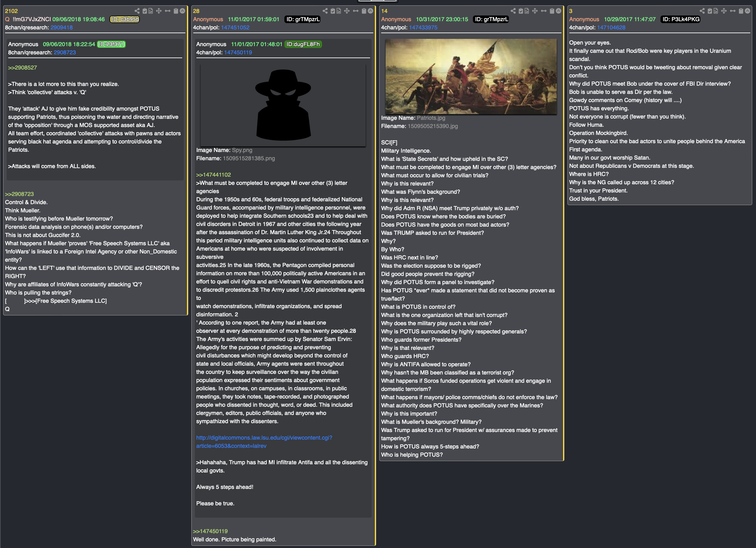The width and height of the screenshot is (756, 548).
Task: Share post 2102 using its share icon
Action: 137,11
